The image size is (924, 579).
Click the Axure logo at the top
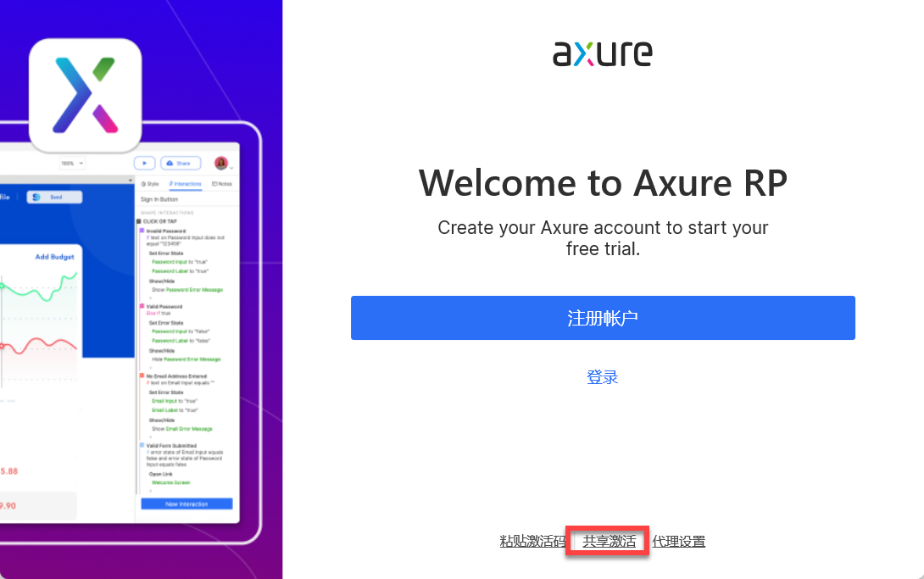pyautogui.click(x=603, y=53)
